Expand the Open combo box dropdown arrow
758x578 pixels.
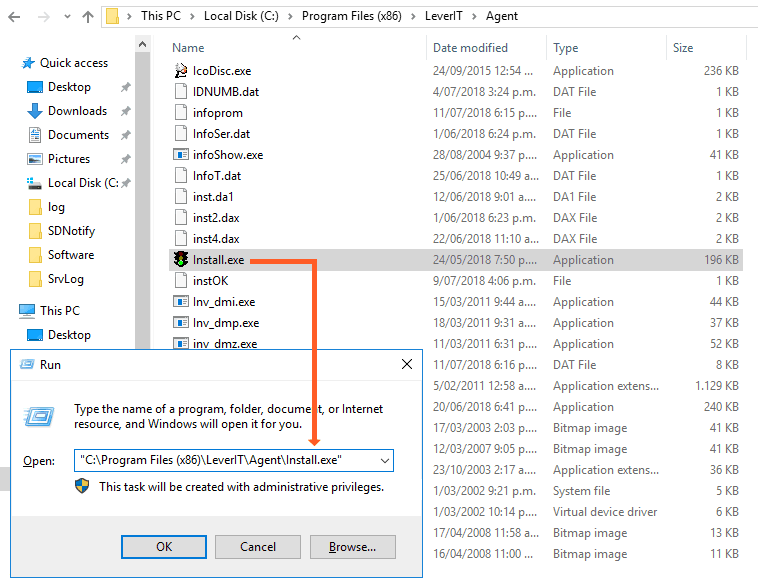tap(385, 461)
